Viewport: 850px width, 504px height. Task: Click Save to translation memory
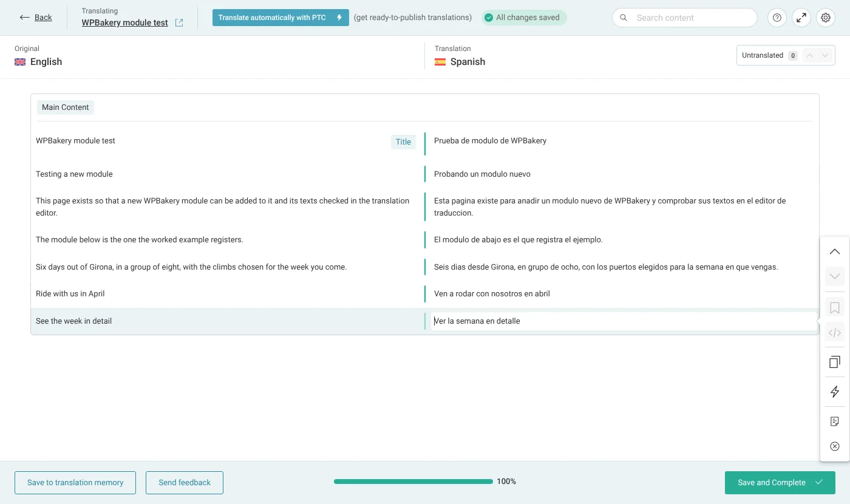coord(75,483)
